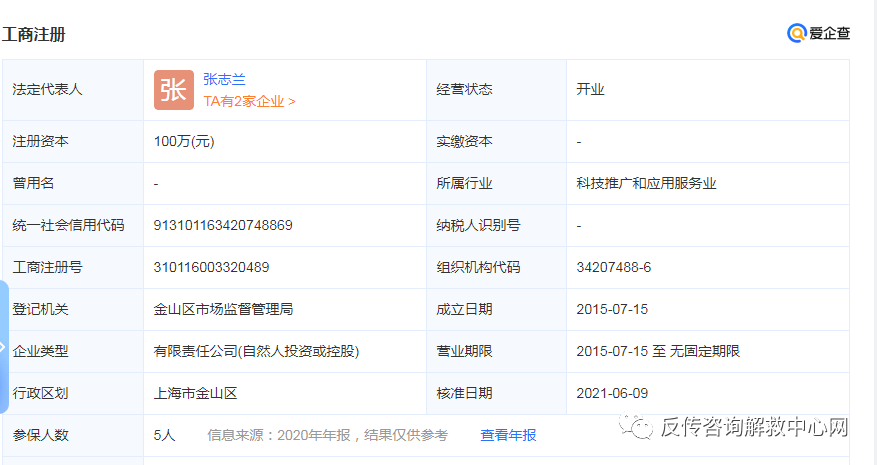
Task: Select insured count value 5人
Action: (x=164, y=435)
